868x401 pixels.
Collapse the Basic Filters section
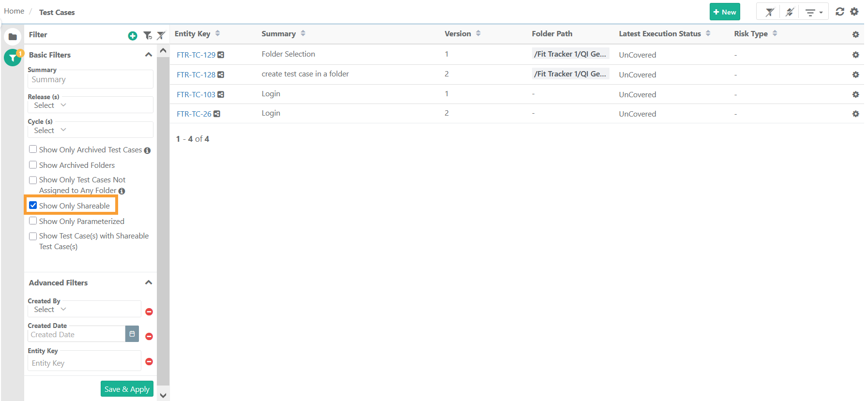[149, 55]
